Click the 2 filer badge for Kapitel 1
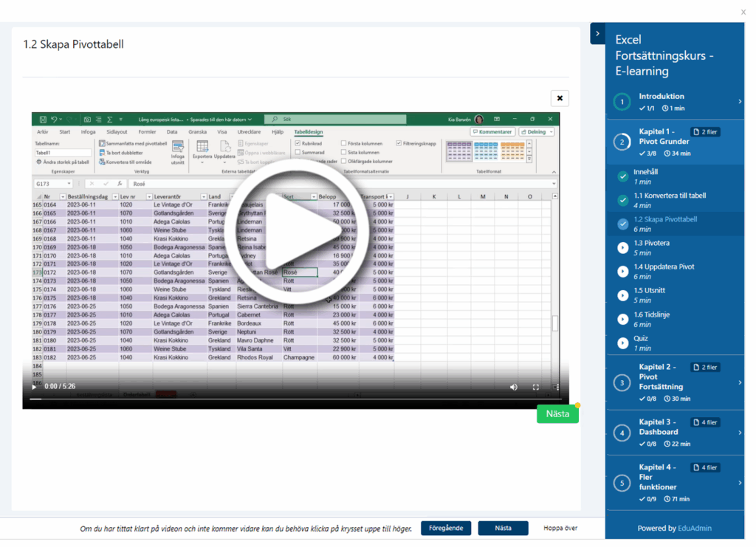Viewport: 756px width, 547px height. click(x=705, y=131)
